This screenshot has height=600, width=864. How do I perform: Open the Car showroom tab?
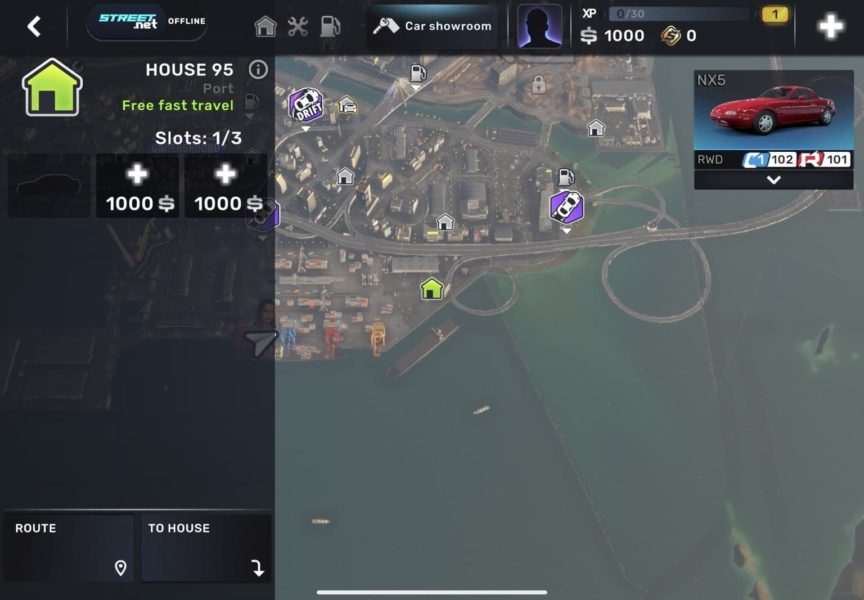tap(433, 26)
